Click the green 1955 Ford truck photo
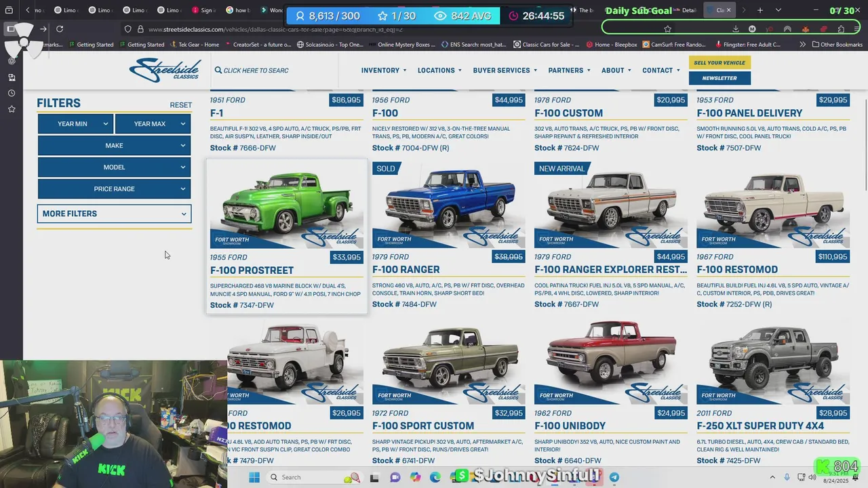868x488 pixels. (286, 205)
